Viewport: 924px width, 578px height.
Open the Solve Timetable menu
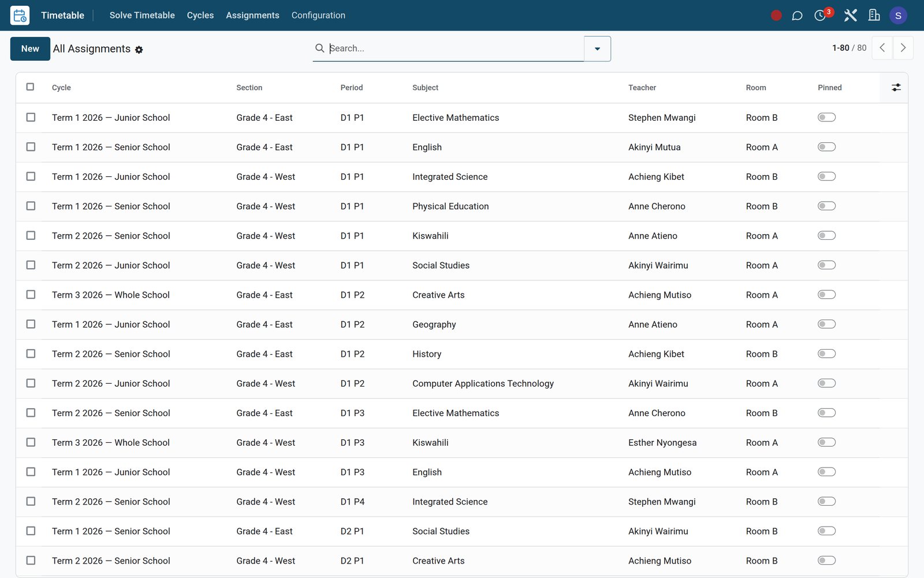[142, 16]
